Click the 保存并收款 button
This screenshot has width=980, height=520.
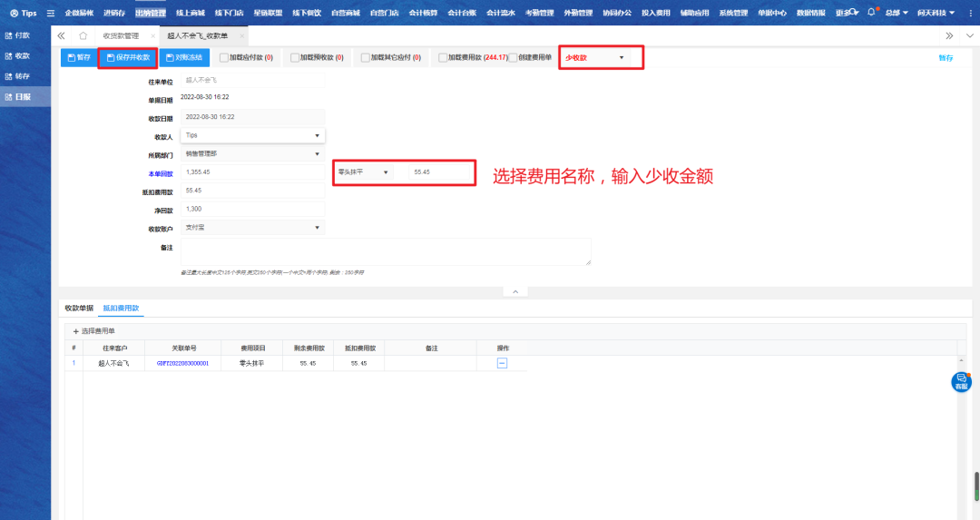click(x=128, y=57)
